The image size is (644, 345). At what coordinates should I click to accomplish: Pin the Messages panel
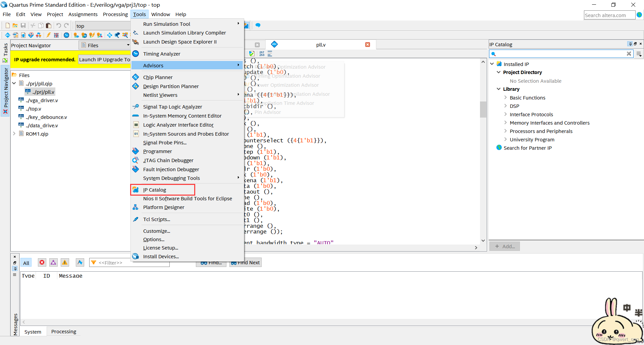coord(15,269)
